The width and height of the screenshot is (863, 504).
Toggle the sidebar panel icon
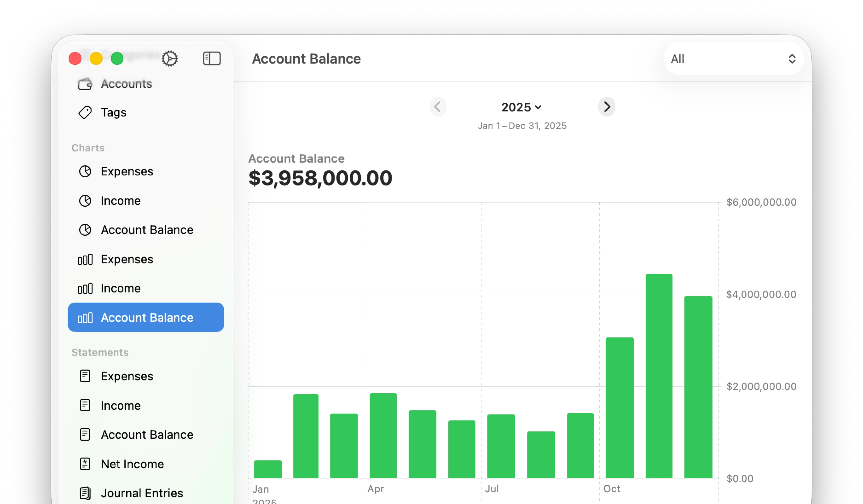[212, 58]
